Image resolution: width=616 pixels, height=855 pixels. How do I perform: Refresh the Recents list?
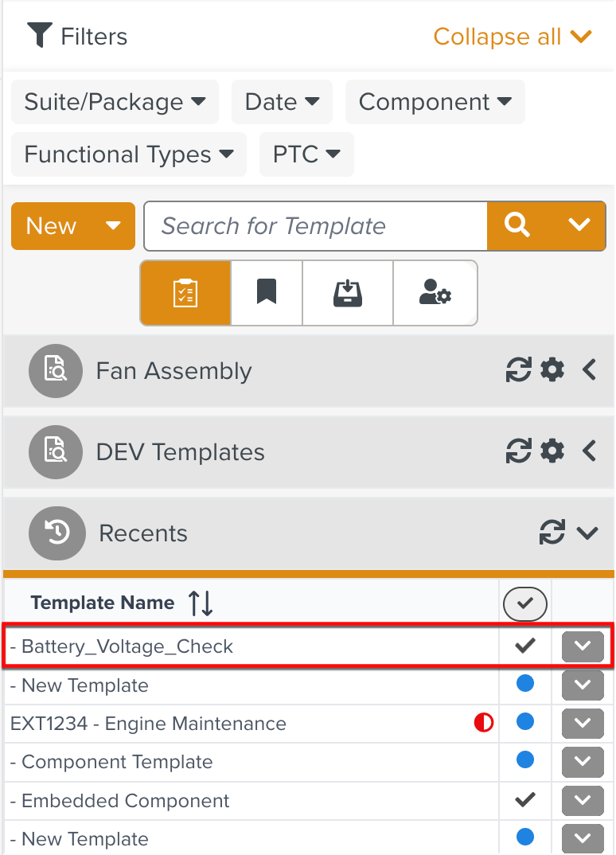552,533
